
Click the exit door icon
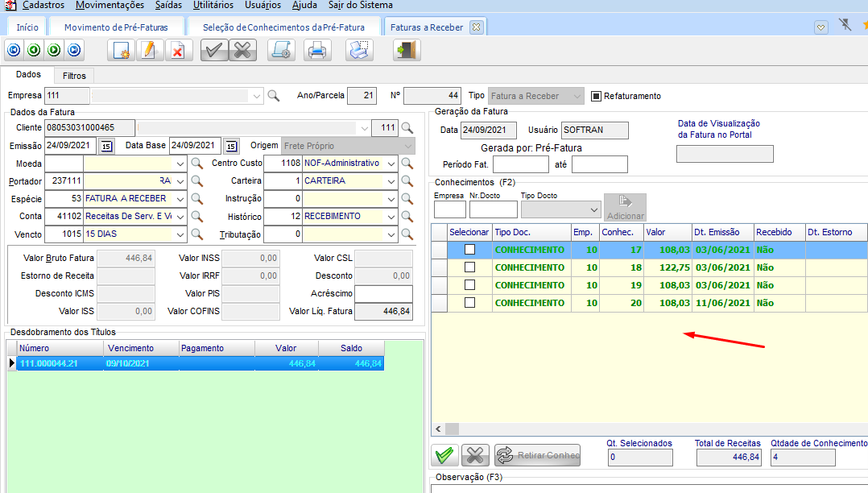coord(407,51)
